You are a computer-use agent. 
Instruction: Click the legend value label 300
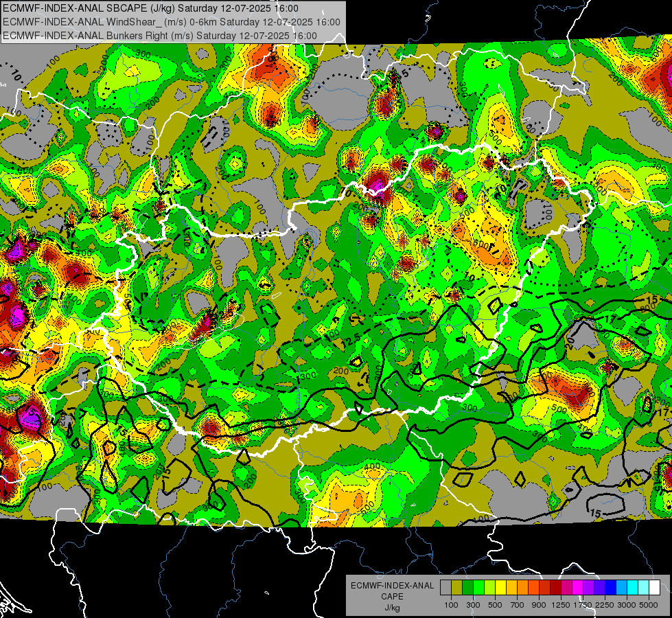coord(473,605)
